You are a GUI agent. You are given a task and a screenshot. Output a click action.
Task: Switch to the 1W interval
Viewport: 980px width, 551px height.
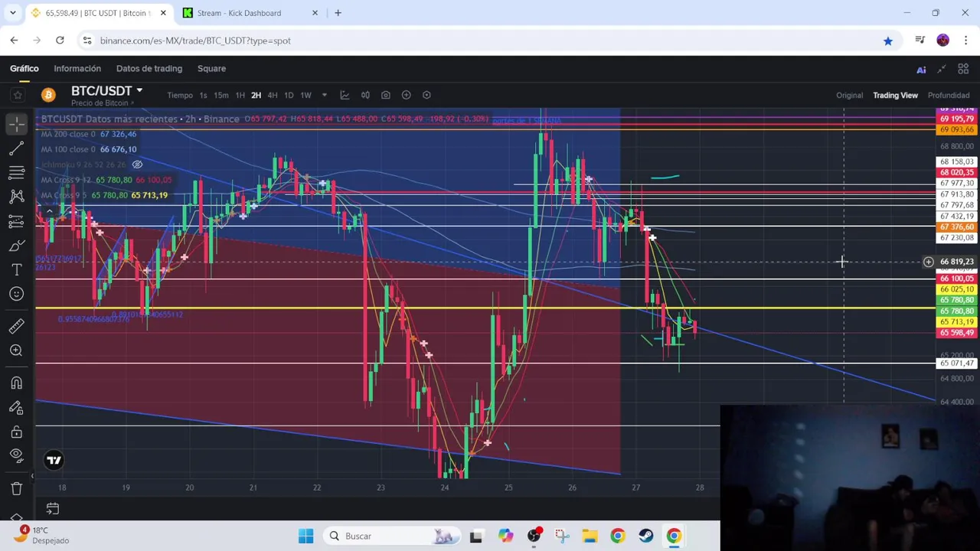pos(305,95)
